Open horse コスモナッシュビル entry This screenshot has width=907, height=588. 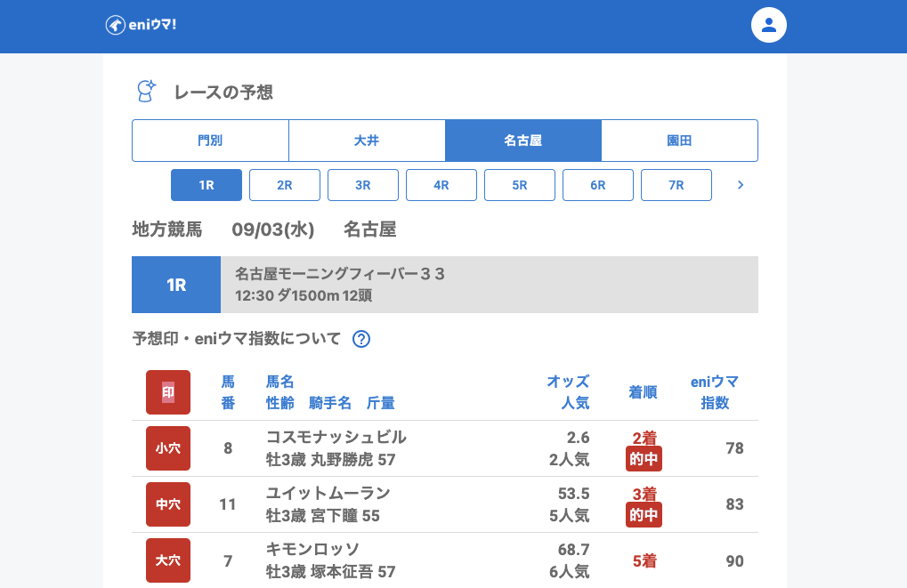pyautogui.click(x=336, y=437)
